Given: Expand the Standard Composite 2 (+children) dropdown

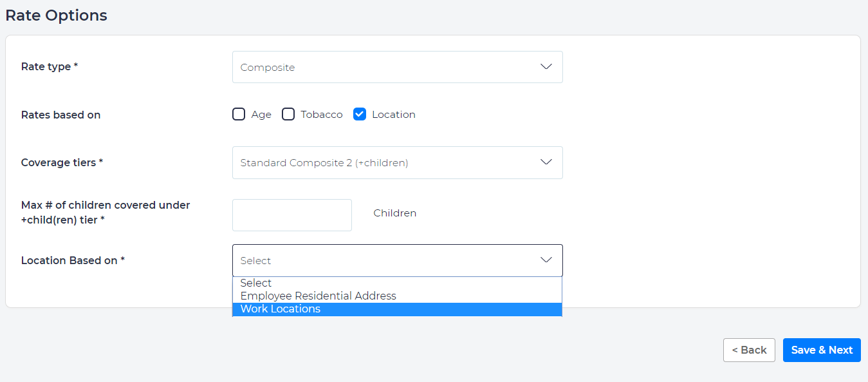Looking at the screenshot, I should click(x=397, y=162).
